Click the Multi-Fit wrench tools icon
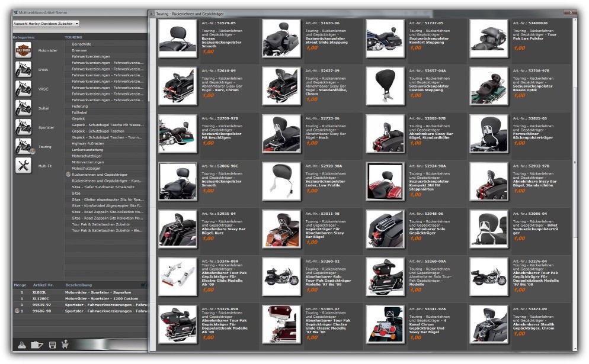 pos(23,166)
